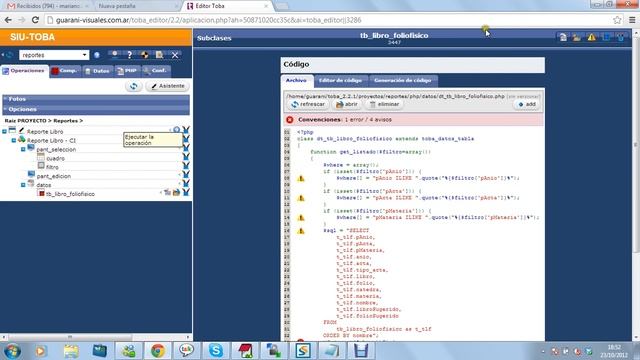640x360 pixels.
Task: Switch to the Comp. tab
Action: point(64,71)
